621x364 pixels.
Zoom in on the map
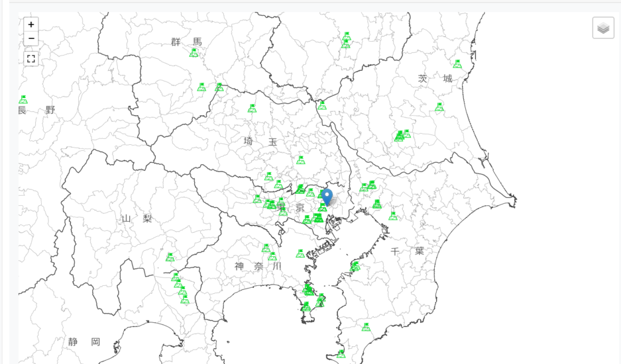[31, 25]
